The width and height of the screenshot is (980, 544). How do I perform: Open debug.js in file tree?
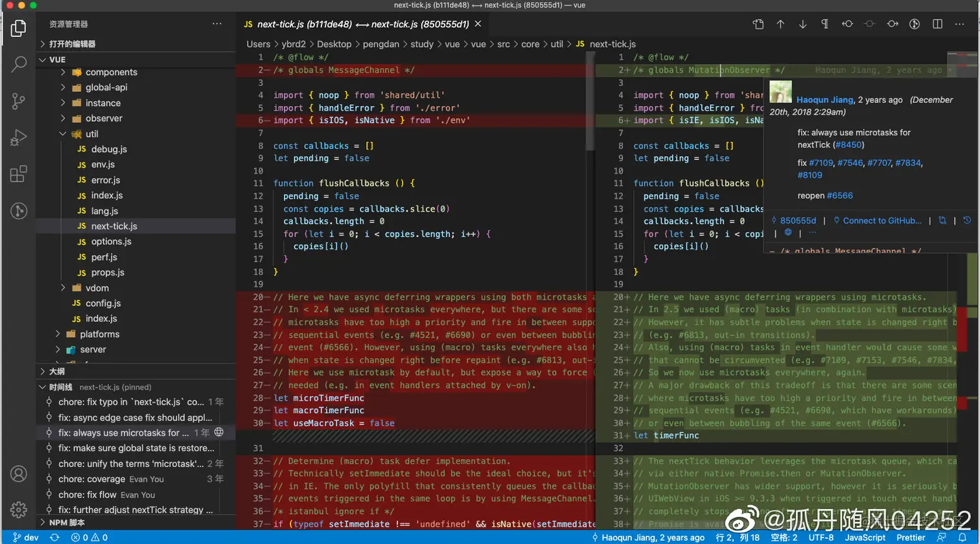pos(135,149)
